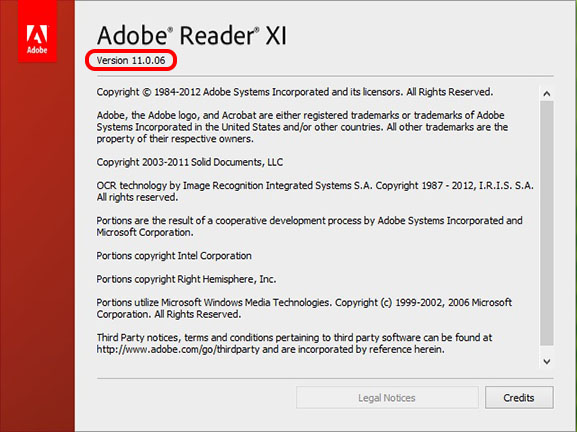Click the red Adobe logo

coord(37,31)
